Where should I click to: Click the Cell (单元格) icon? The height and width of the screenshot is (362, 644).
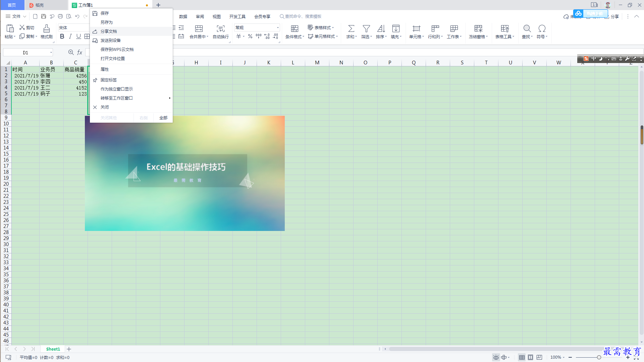[x=416, y=28]
